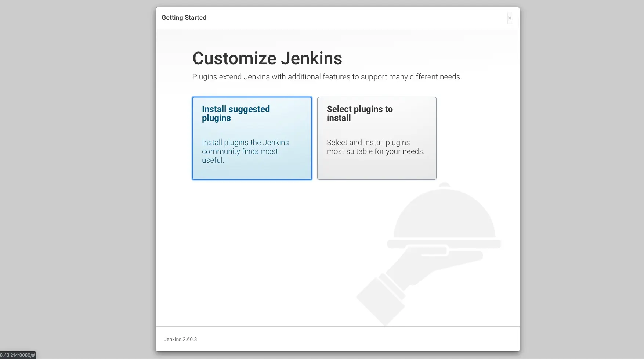Screen dimensions: 644x359
Task: Click the Customize Jenkins heading
Action: pos(267,58)
